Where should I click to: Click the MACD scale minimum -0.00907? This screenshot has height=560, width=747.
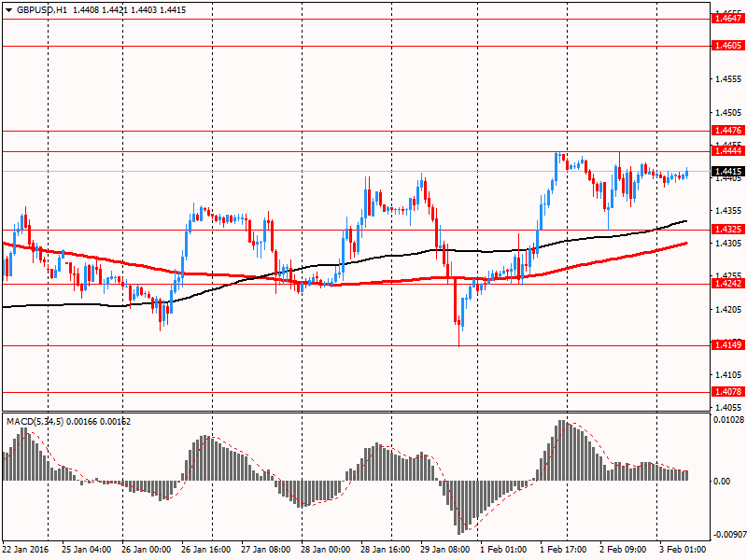(729, 535)
